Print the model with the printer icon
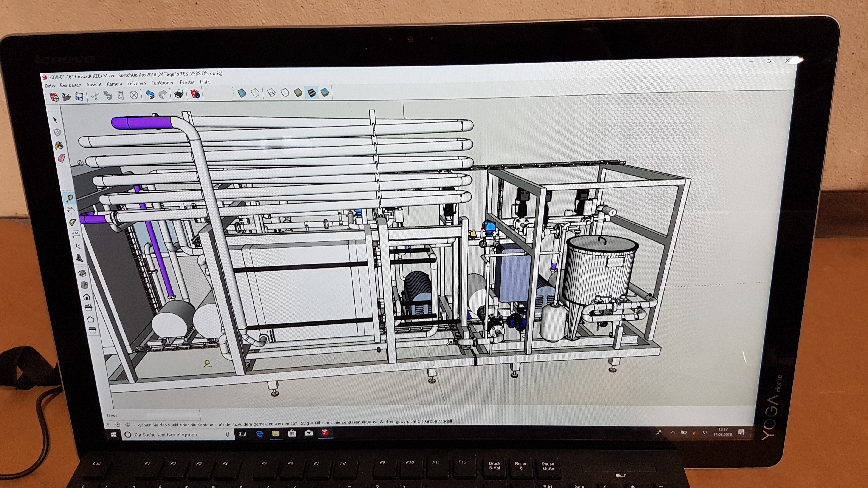Screen dimensions: 868x488 (179, 94)
